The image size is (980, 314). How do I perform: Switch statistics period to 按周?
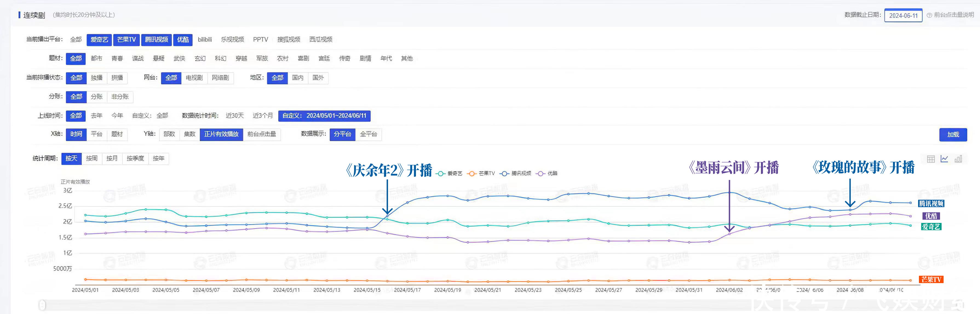92,159
